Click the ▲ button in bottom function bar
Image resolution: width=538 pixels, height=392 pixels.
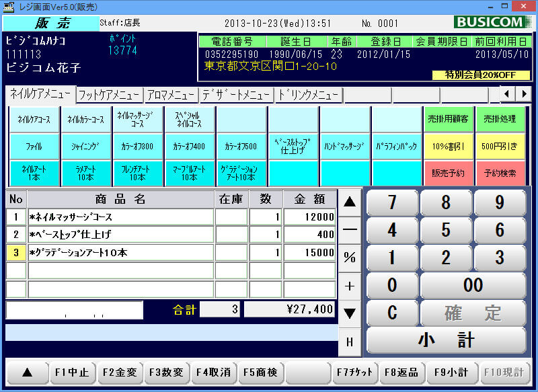coord(26,373)
